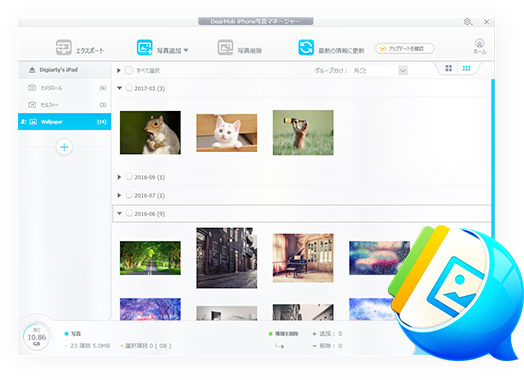This screenshot has height=380, width=524.
Task: Click the refresh sync icon
Action: pyautogui.click(x=306, y=47)
